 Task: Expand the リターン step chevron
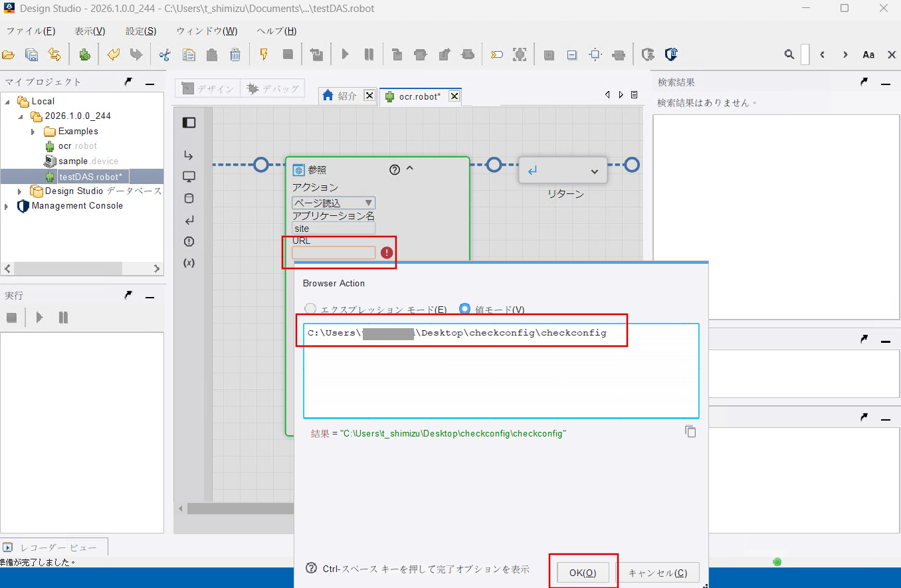(595, 171)
